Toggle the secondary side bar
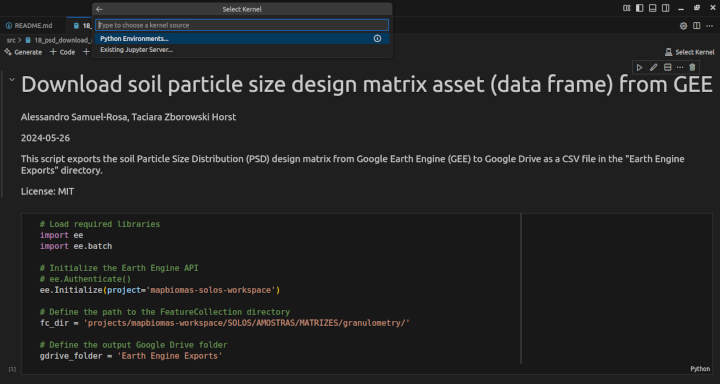The image size is (720, 384). pyautogui.click(x=665, y=8)
